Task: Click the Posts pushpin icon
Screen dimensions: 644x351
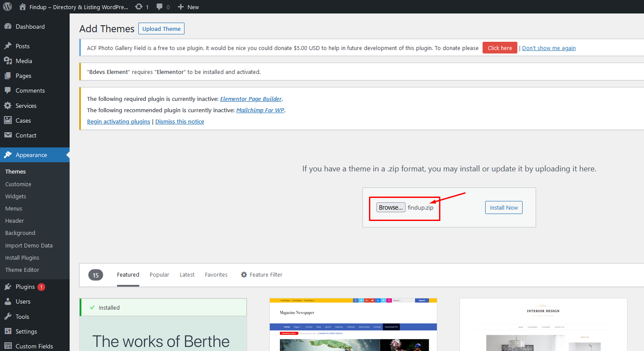Action: click(8, 46)
